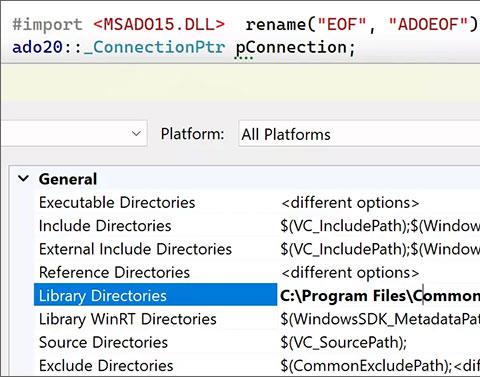The width and height of the screenshot is (480, 377).
Task: Click the General section heading
Action: point(68,179)
